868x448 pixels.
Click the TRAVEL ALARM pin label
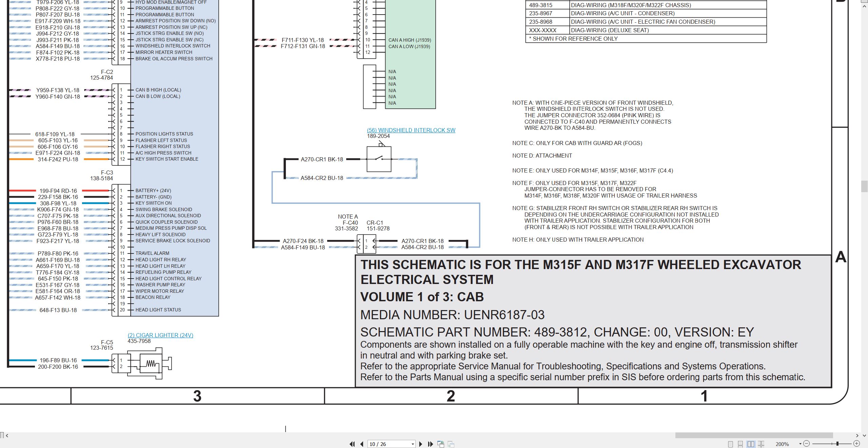(152, 253)
